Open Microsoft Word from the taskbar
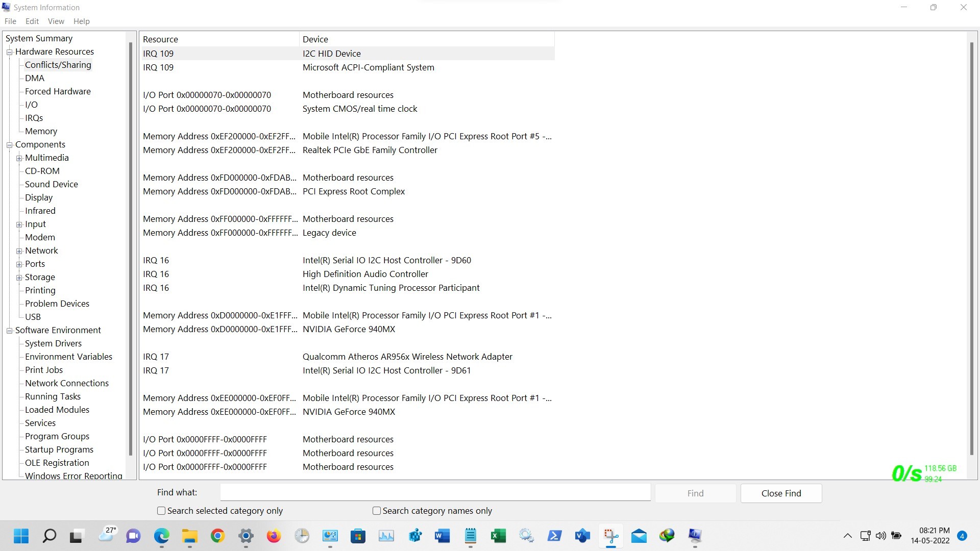Image resolution: width=980 pixels, height=551 pixels. (x=442, y=536)
